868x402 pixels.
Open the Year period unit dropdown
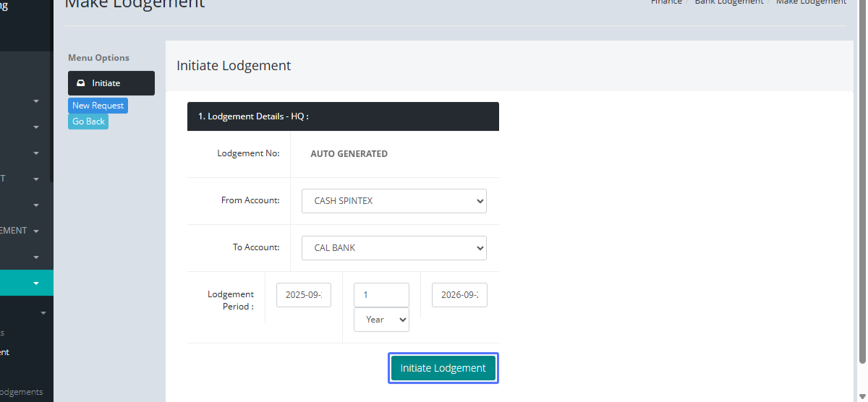coord(381,320)
